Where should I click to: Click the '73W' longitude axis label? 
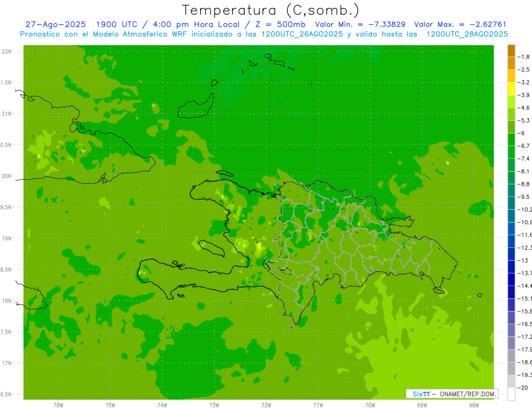coord(214,405)
